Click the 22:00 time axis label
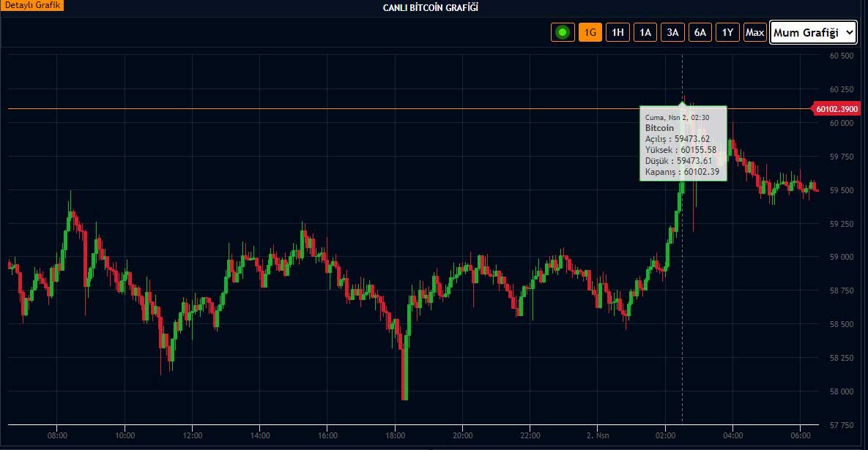868x450 pixels. [530, 435]
